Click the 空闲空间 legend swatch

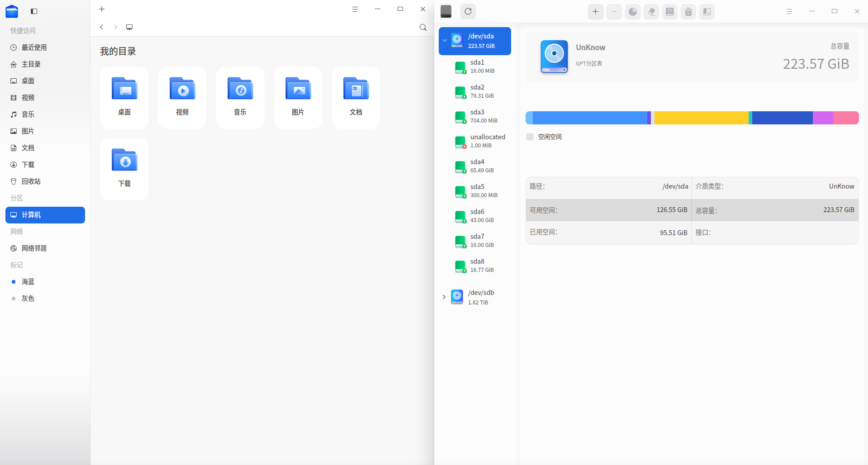coord(530,137)
